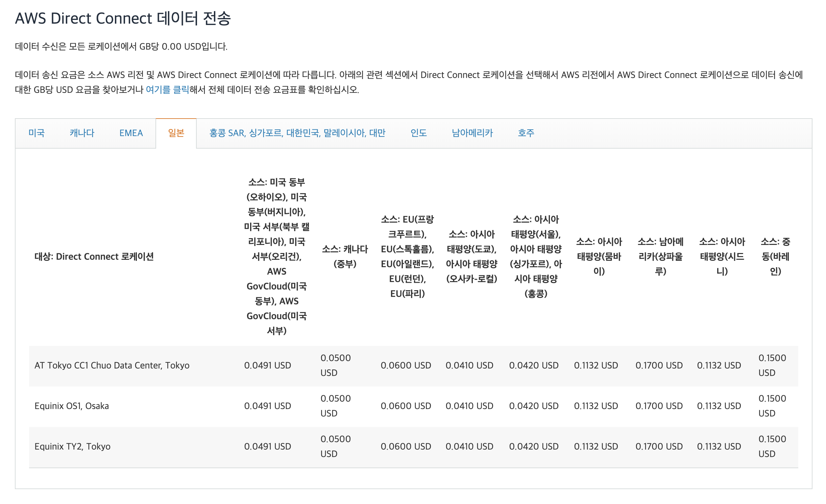Click the 소스: 남아메리카(상파울루) column header
The height and width of the screenshot is (504, 826).
pyautogui.click(x=660, y=257)
